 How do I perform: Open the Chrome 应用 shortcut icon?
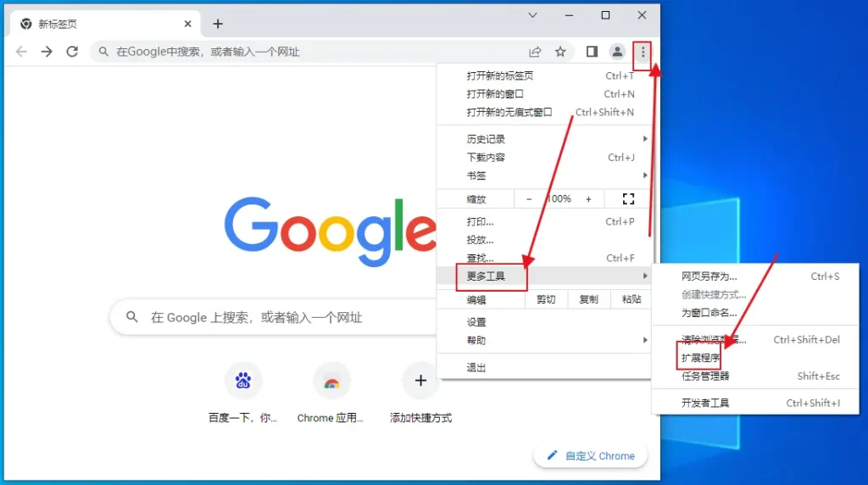(331, 381)
